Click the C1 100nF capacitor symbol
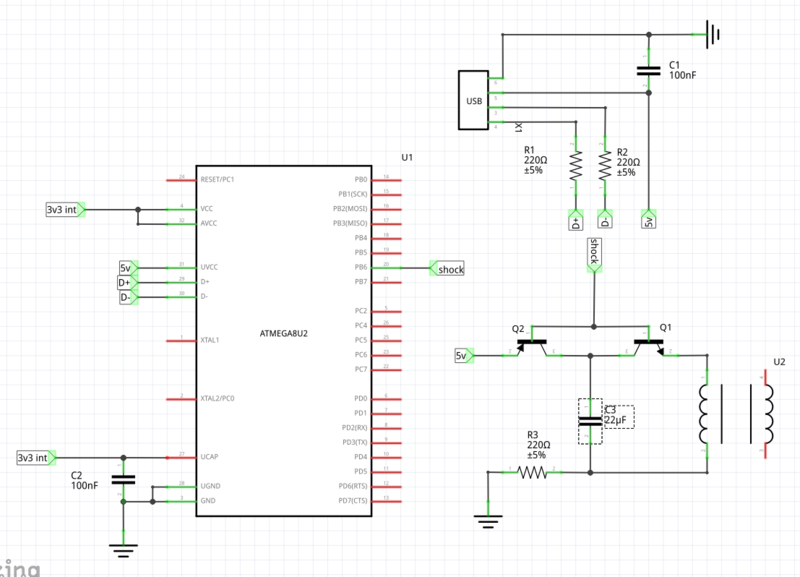The height and width of the screenshot is (577, 800). click(648, 70)
